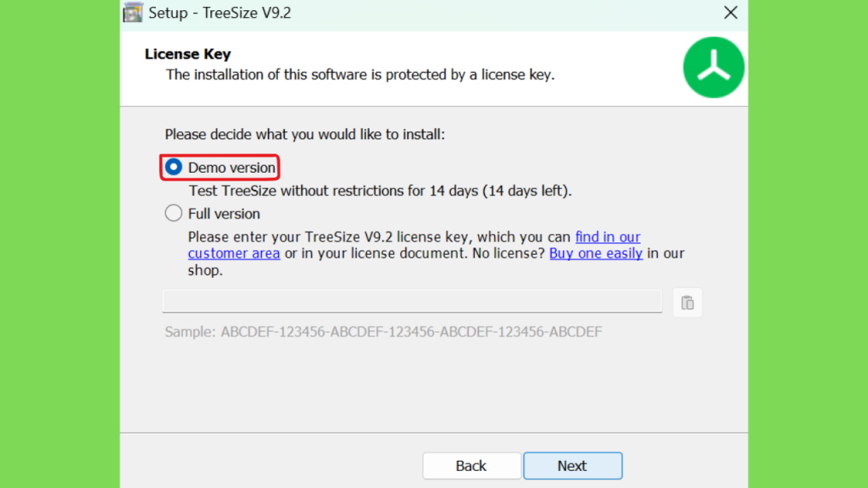
Task: Click the "protected by a license key" subtitle
Action: point(470,75)
